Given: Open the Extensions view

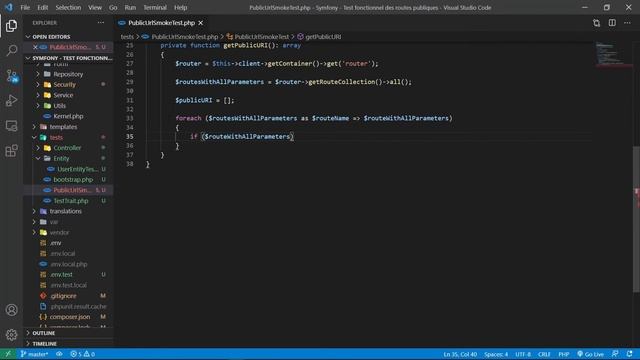Looking at the screenshot, I should pyautogui.click(x=11, y=151).
